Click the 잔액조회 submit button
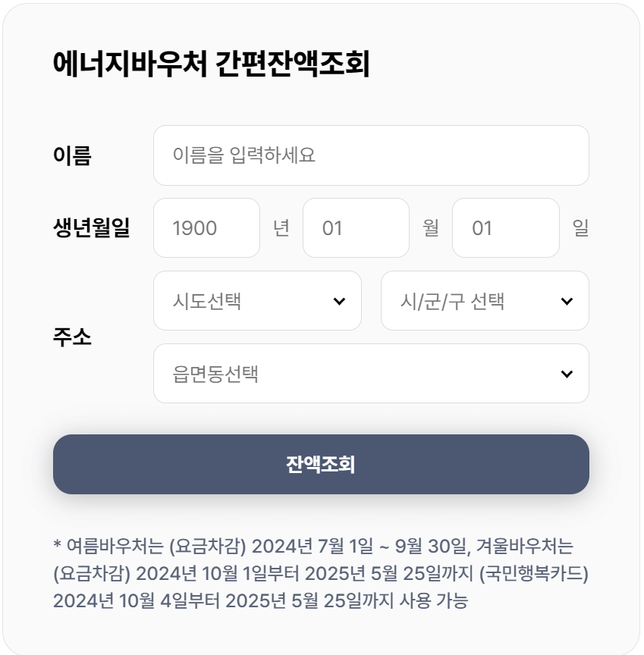Viewport: 644px width, 655px height. tap(321, 465)
